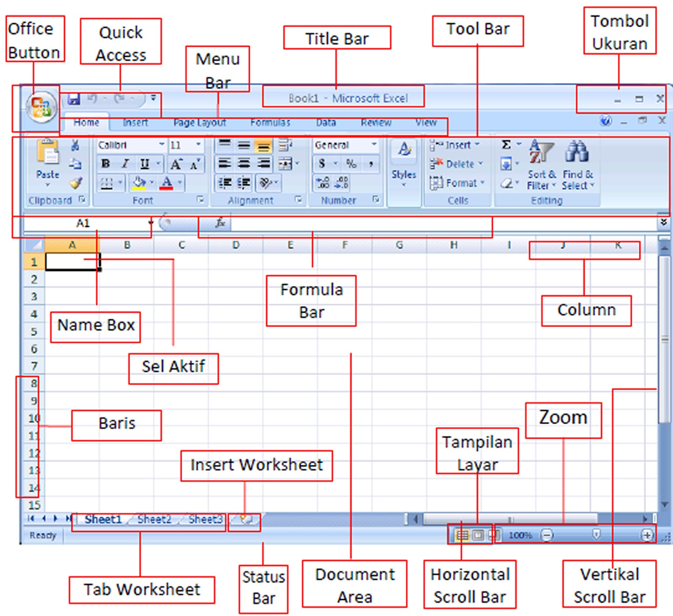Enable underline formatting

(x=144, y=164)
